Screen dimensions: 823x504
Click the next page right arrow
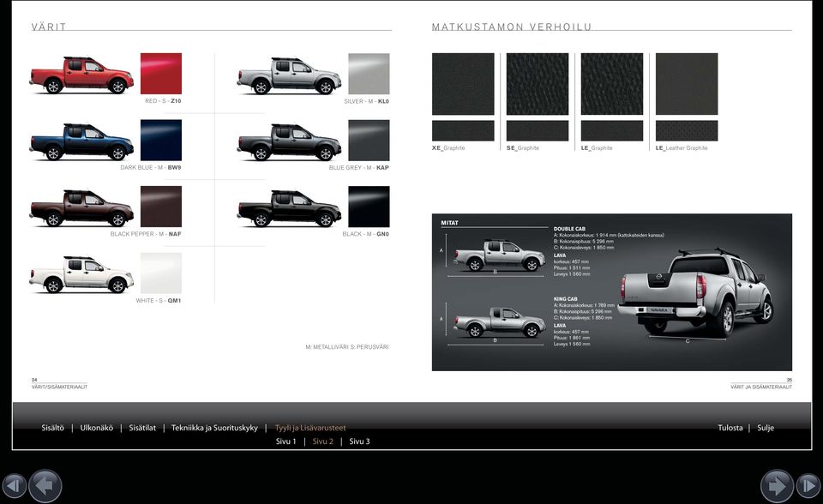777,486
